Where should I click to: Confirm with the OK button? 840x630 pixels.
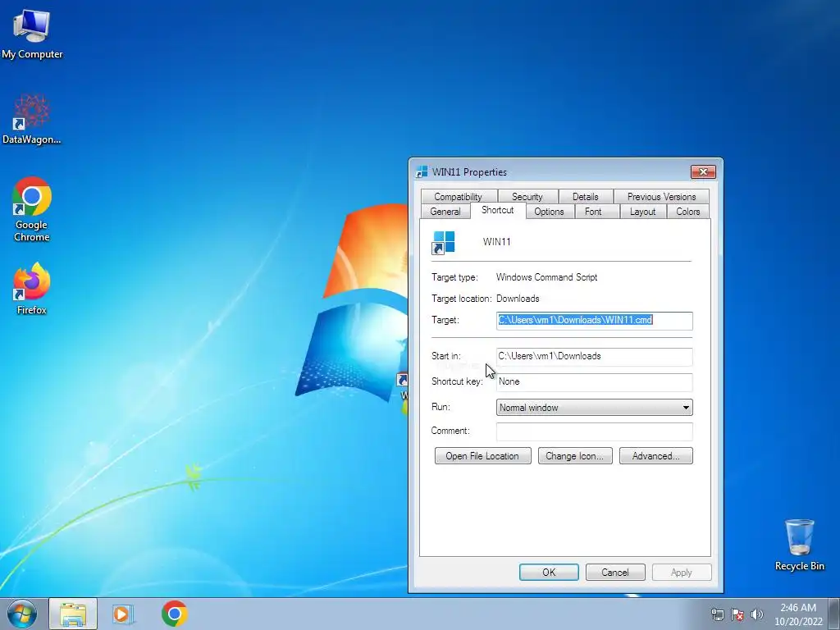(549, 572)
